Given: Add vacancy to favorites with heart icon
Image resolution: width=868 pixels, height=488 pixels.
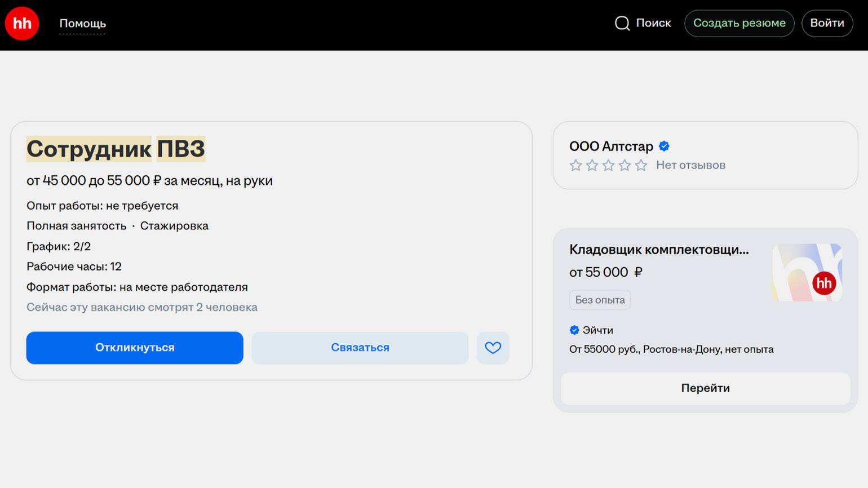Looking at the screenshot, I should tap(493, 348).
